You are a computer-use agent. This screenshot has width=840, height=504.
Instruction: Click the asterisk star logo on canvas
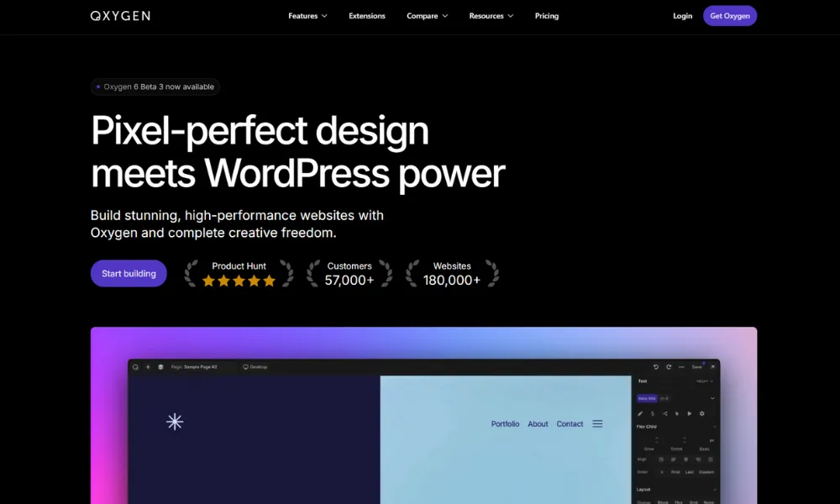[175, 422]
